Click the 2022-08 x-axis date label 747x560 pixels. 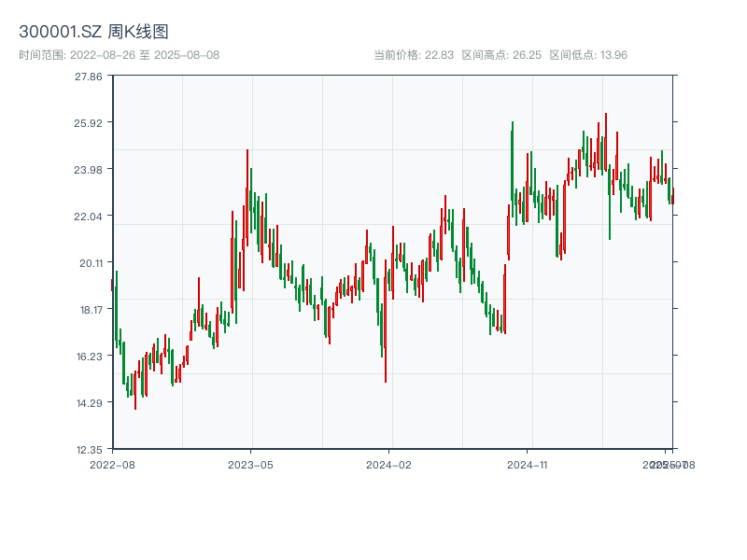112,464
